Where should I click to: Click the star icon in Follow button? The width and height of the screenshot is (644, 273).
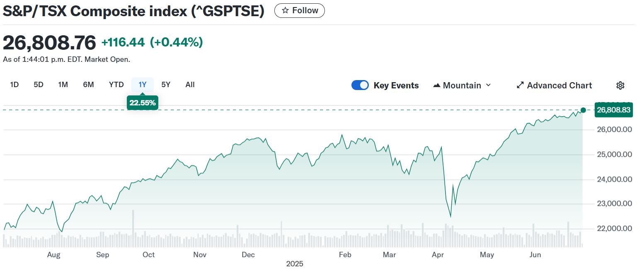[x=285, y=11]
